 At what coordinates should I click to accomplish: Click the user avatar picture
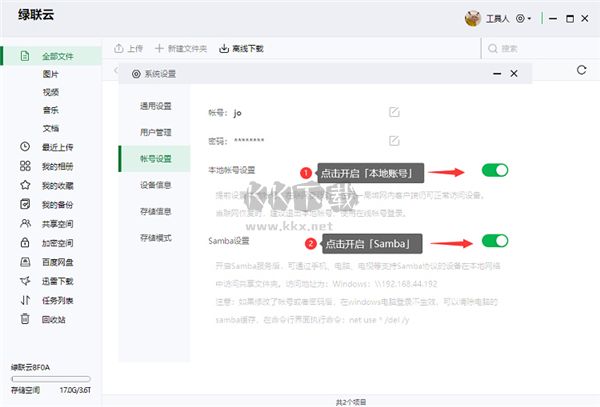[x=473, y=18]
